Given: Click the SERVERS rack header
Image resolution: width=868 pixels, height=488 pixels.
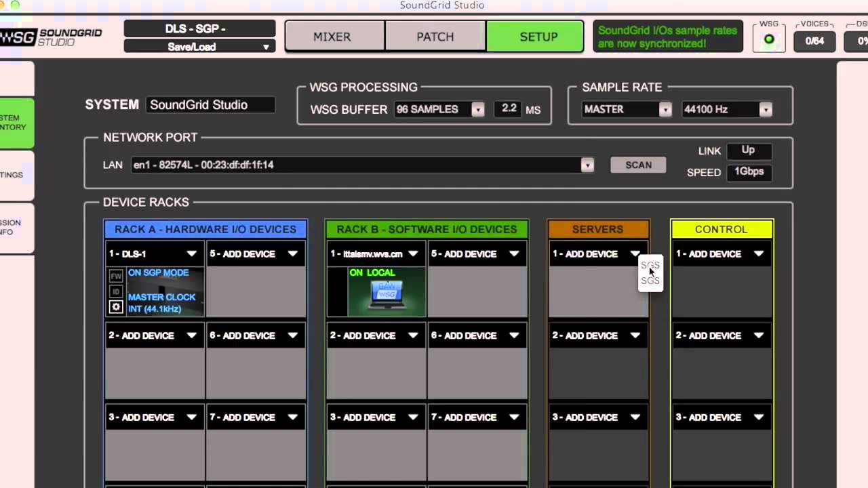Looking at the screenshot, I should (598, 229).
